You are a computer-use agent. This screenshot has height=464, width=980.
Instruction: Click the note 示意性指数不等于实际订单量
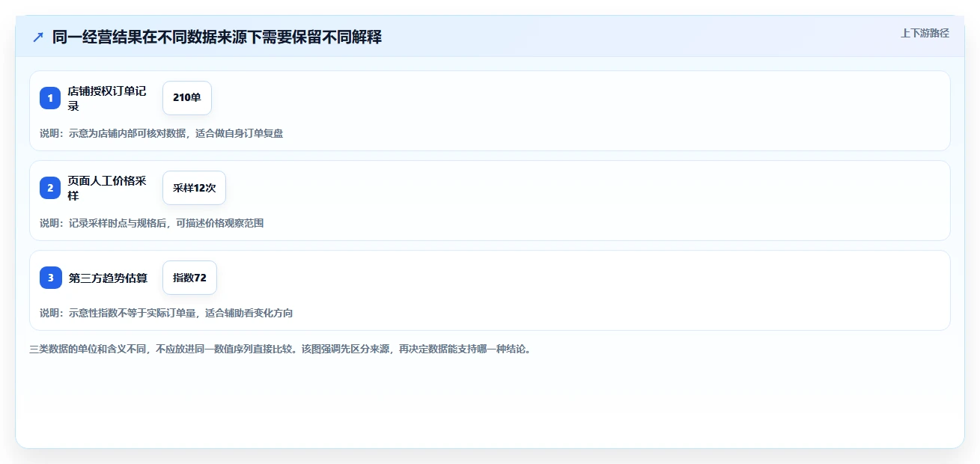(166, 313)
